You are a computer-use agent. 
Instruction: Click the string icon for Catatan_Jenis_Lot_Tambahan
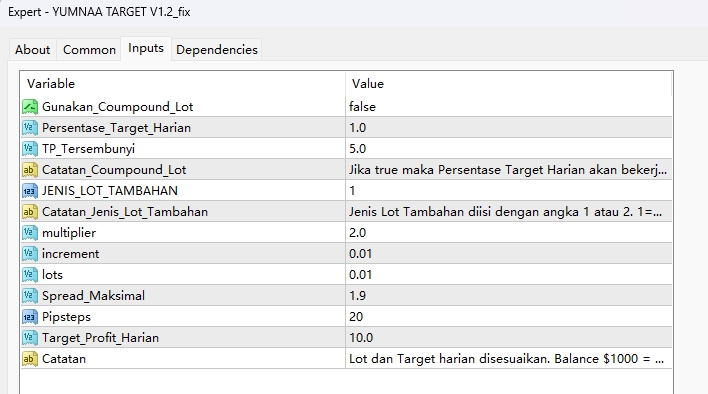click(30, 212)
